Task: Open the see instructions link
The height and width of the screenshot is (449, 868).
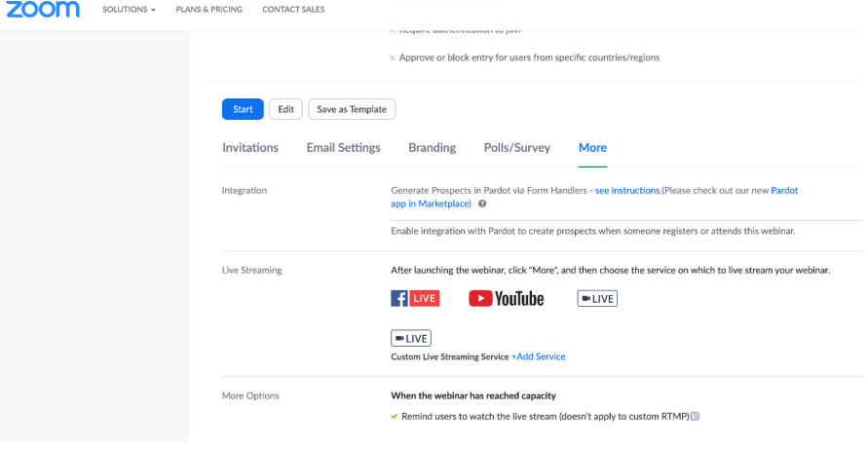Action: pyautogui.click(x=627, y=191)
